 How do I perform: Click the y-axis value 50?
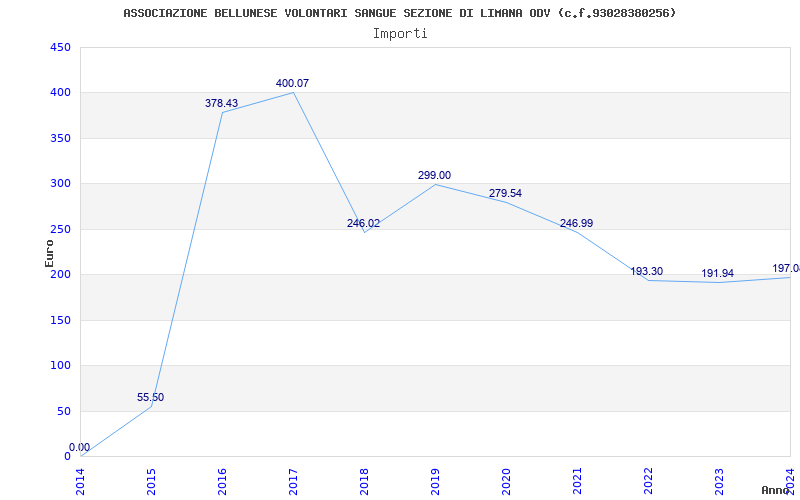[x=63, y=411]
